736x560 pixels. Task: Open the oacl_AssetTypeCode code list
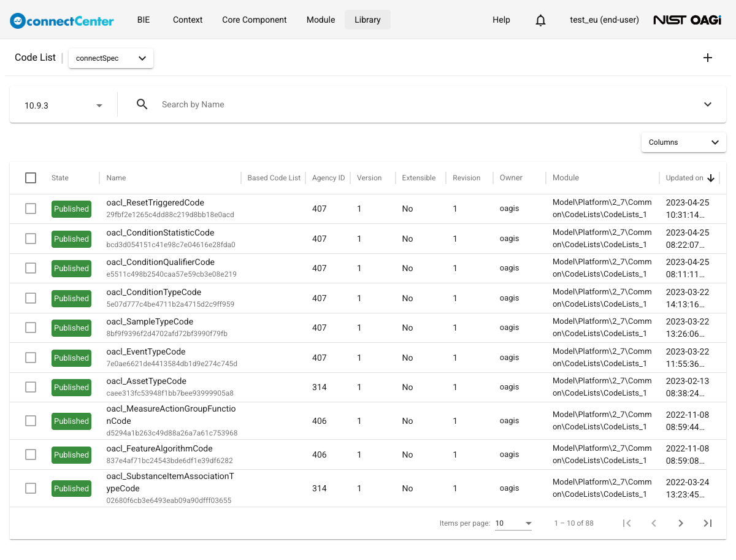(147, 382)
